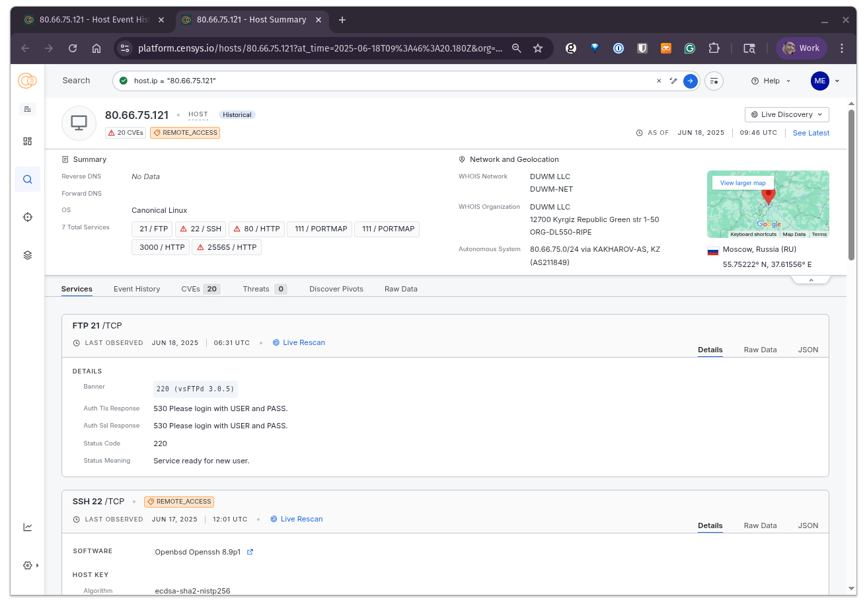867x616 pixels.
Task: Open the line chart sidebar icon
Action: pyautogui.click(x=27, y=527)
